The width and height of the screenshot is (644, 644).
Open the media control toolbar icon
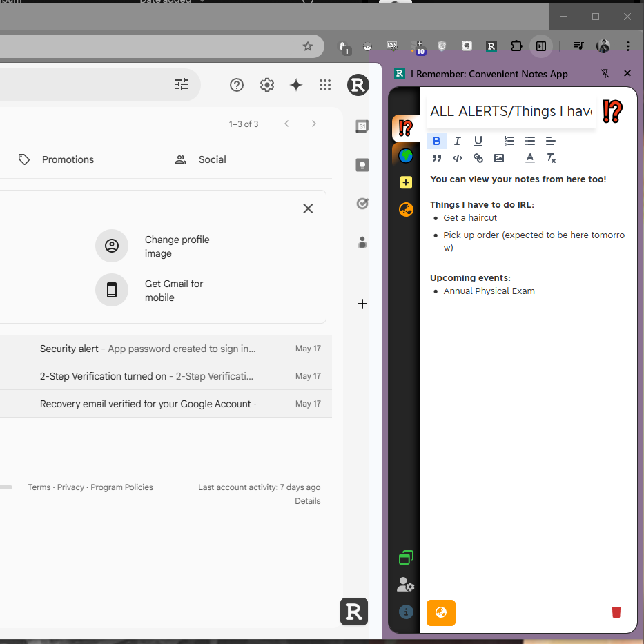coord(578,46)
